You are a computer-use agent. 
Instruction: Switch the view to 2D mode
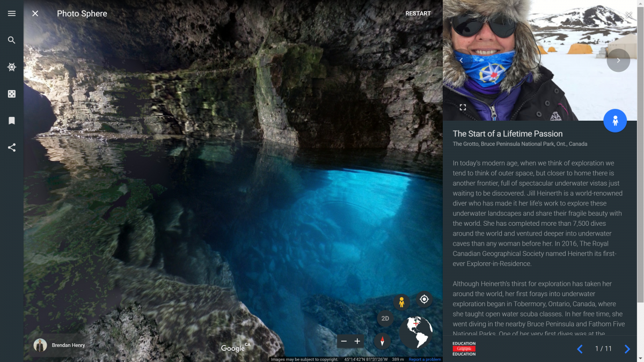(385, 318)
